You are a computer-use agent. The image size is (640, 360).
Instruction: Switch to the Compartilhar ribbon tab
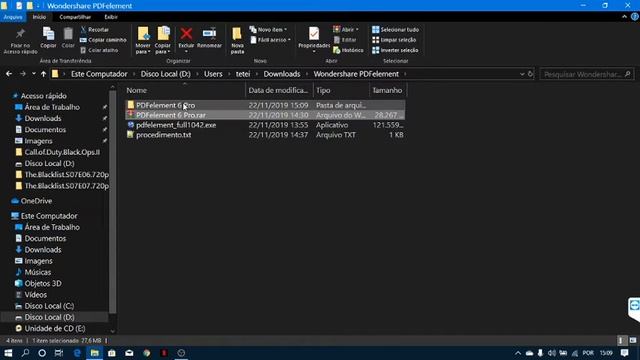tap(75, 17)
